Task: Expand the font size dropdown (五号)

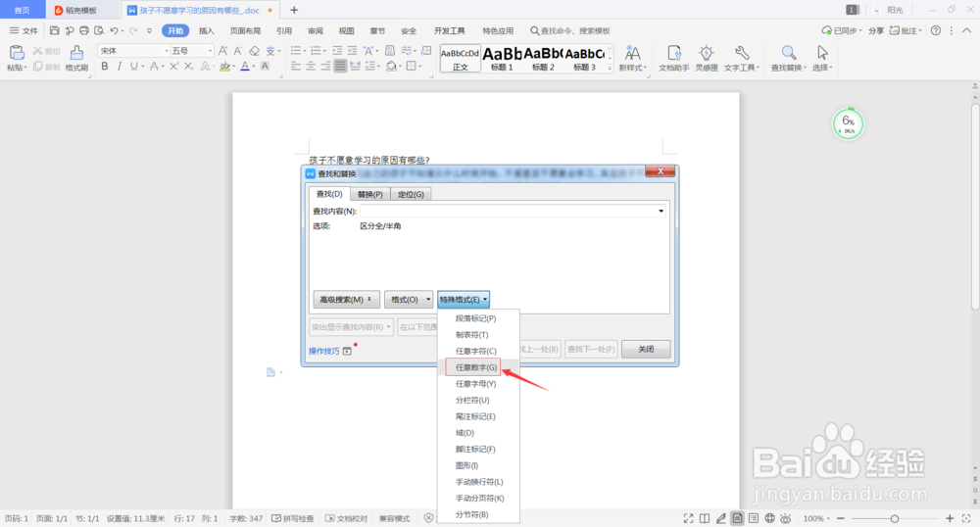Action: pyautogui.click(x=210, y=51)
